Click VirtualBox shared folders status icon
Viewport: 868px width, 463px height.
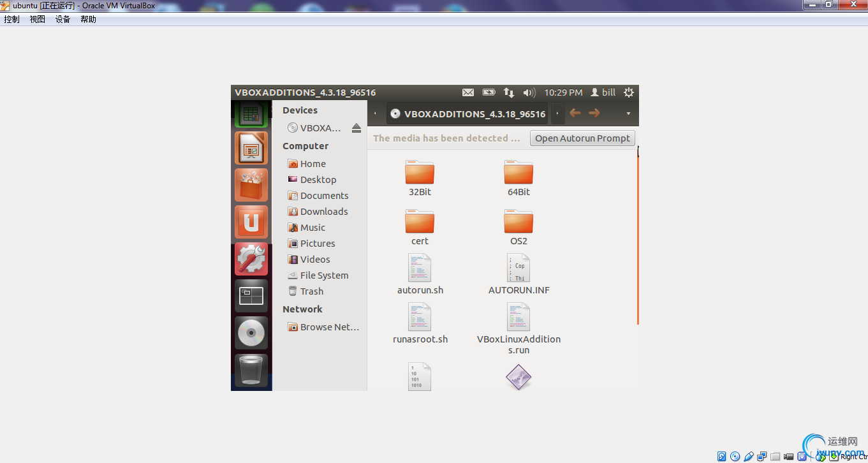click(776, 457)
